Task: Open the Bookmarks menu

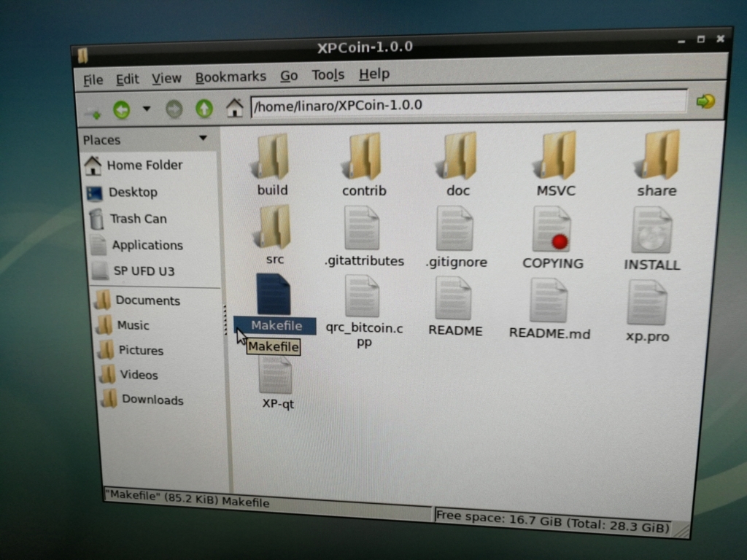Action: 231,77
